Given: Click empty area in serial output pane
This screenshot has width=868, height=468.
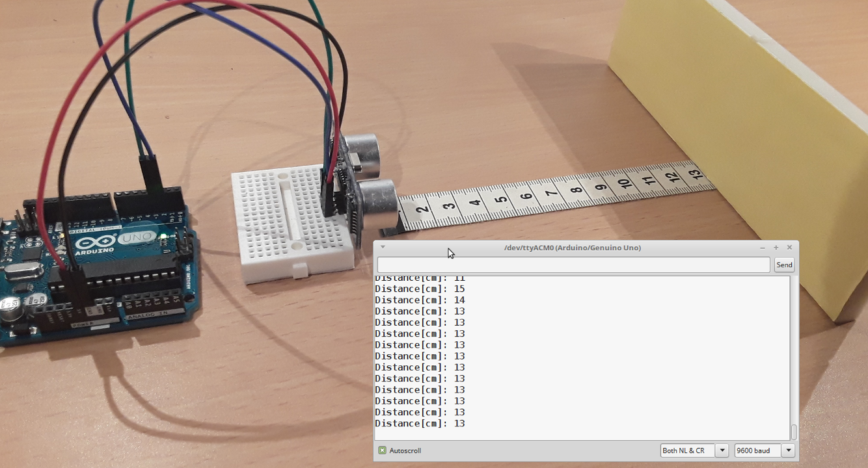Looking at the screenshot, I should pos(625,357).
